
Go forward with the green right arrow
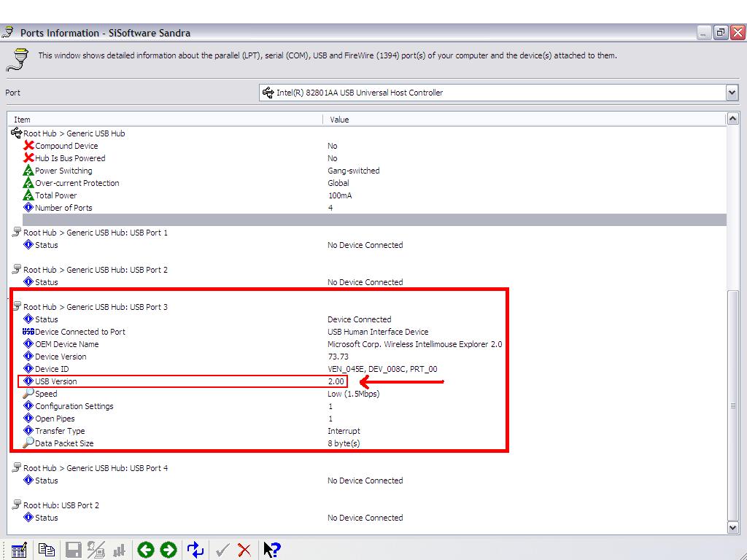169,550
